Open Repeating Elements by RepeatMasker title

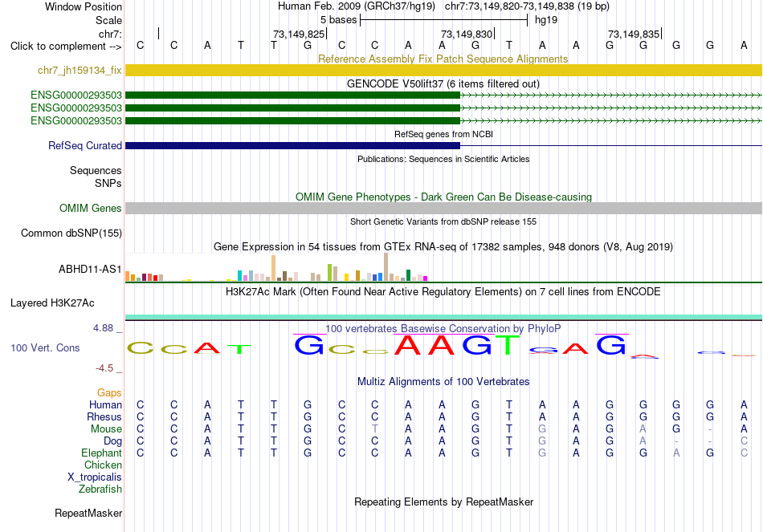(443, 502)
